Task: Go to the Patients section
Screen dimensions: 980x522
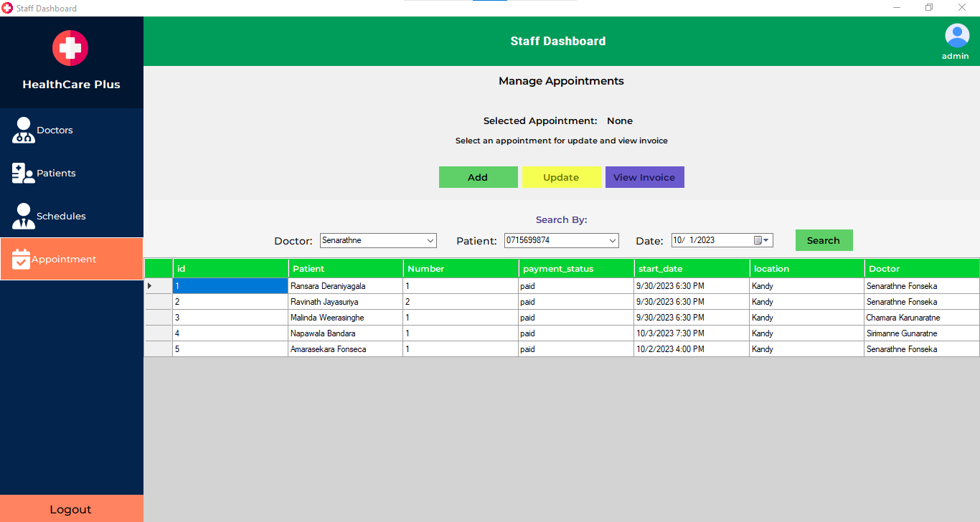Action: [x=72, y=173]
